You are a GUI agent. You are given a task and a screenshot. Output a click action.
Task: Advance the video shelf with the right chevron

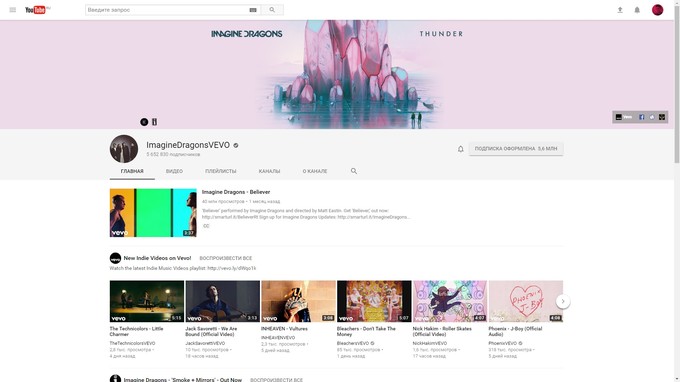point(563,301)
